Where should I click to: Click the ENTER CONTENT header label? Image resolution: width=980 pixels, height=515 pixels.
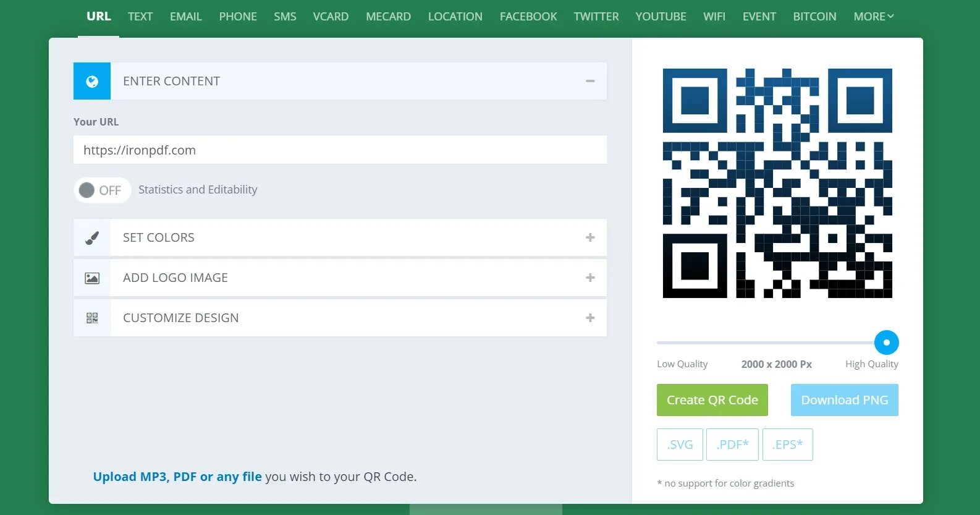(x=171, y=81)
